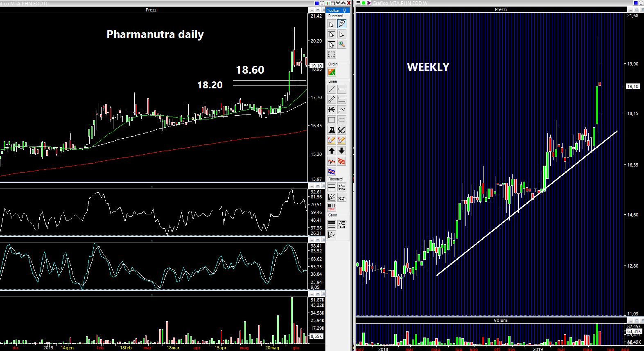Close the daily chart with the red X

349,3
